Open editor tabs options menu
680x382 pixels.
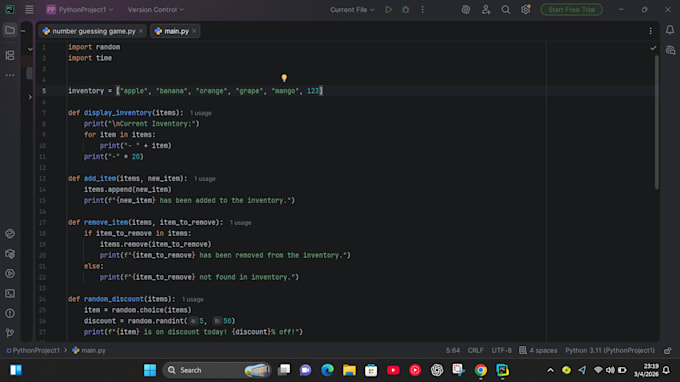pyautogui.click(x=651, y=31)
